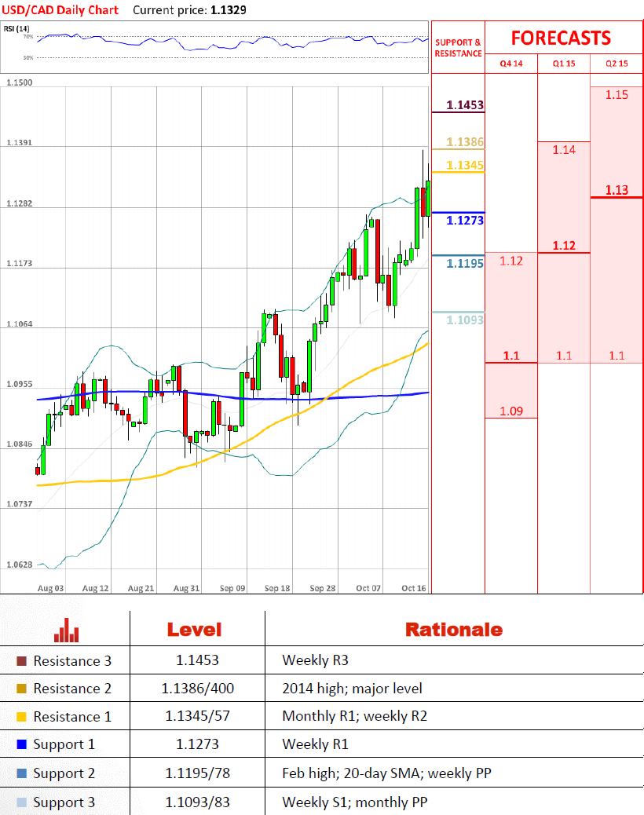Click the 1.0955 price axis label
Screen dimensions: 644x815
(19, 384)
